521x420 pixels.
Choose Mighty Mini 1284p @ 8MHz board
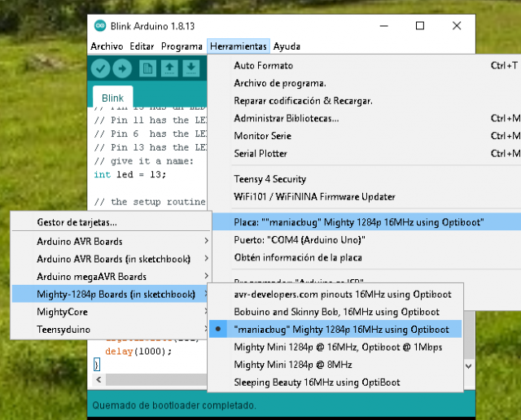coord(292,365)
